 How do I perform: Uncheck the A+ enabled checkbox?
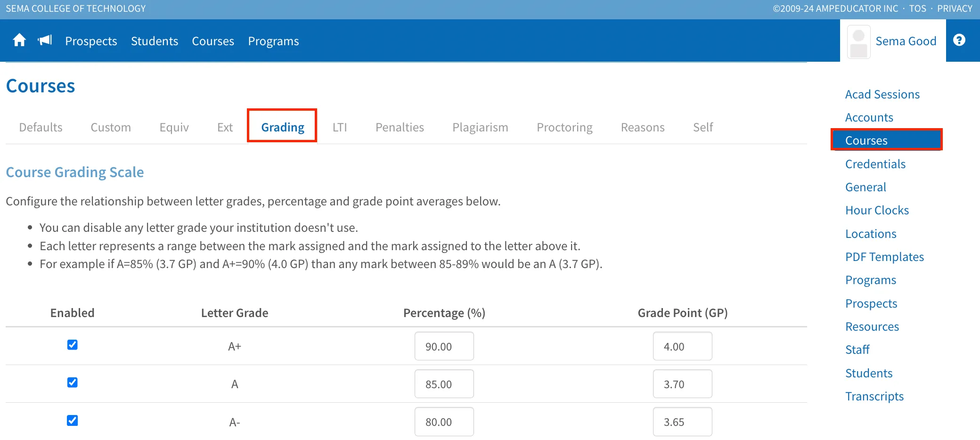click(72, 345)
